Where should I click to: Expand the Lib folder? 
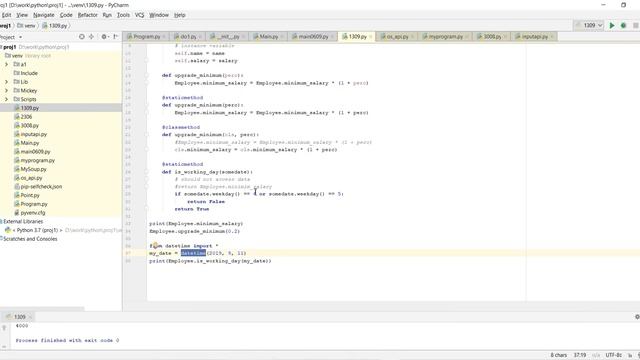6,82
